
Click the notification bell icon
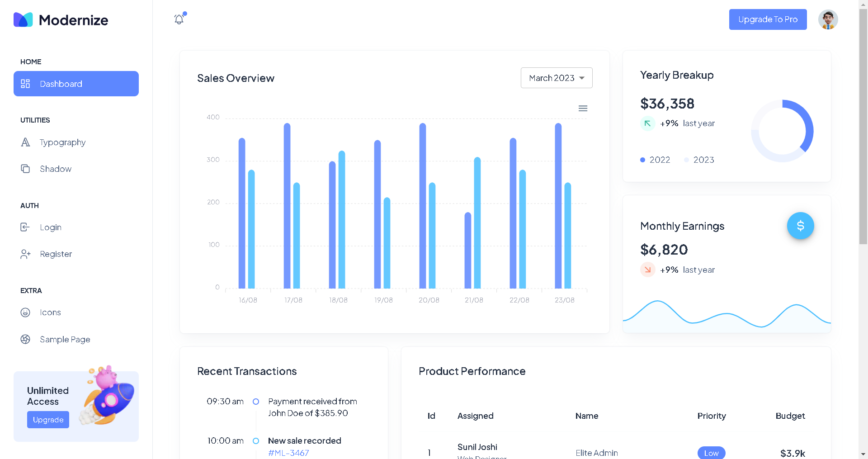179,19
